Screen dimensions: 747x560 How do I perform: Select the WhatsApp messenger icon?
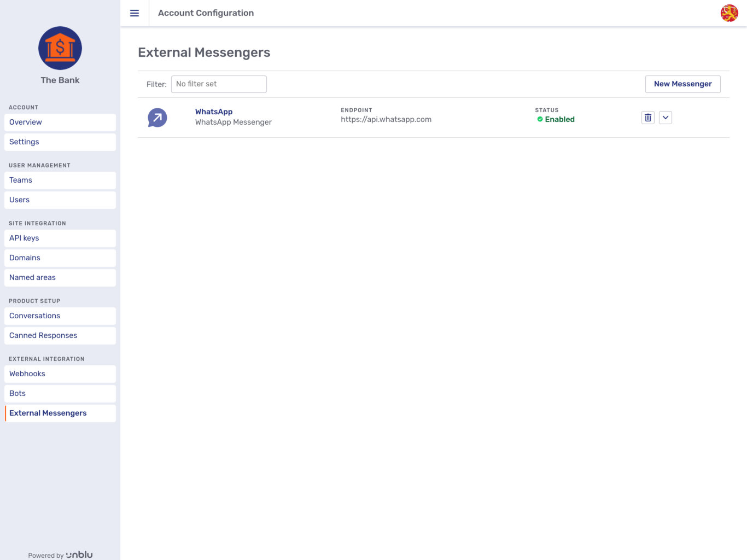tap(157, 117)
